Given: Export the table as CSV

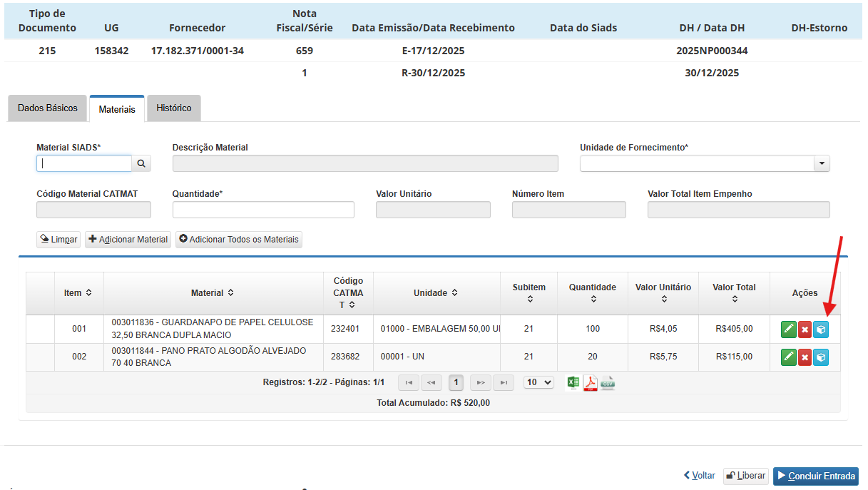Looking at the screenshot, I should tap(607, 382).
